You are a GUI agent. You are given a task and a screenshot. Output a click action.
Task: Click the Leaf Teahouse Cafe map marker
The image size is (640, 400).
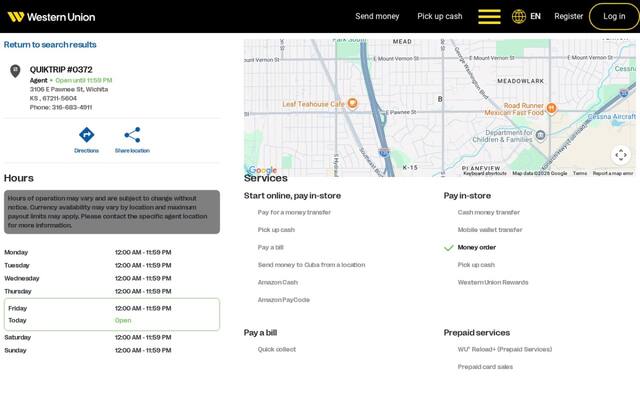[x=353, y=103]
